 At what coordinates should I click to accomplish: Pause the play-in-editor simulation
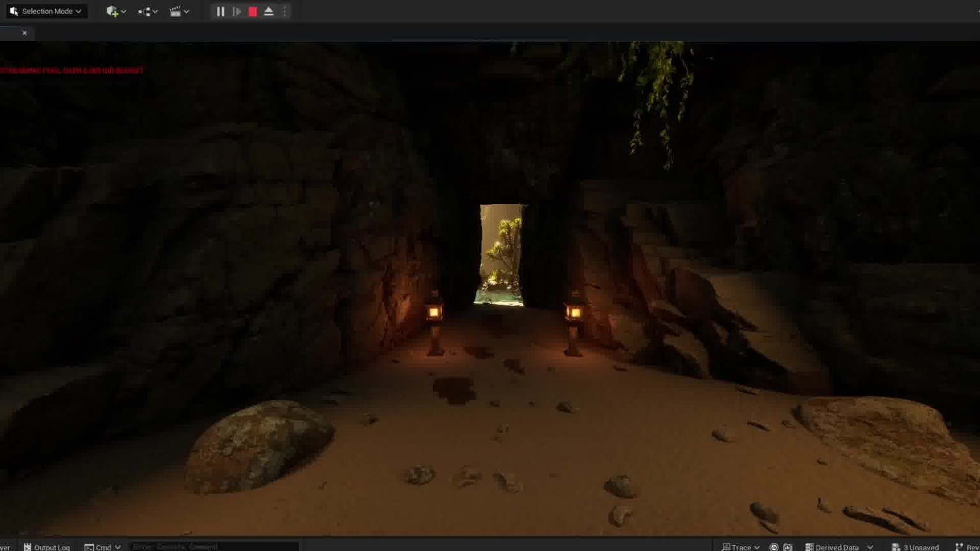click(220, 11)
